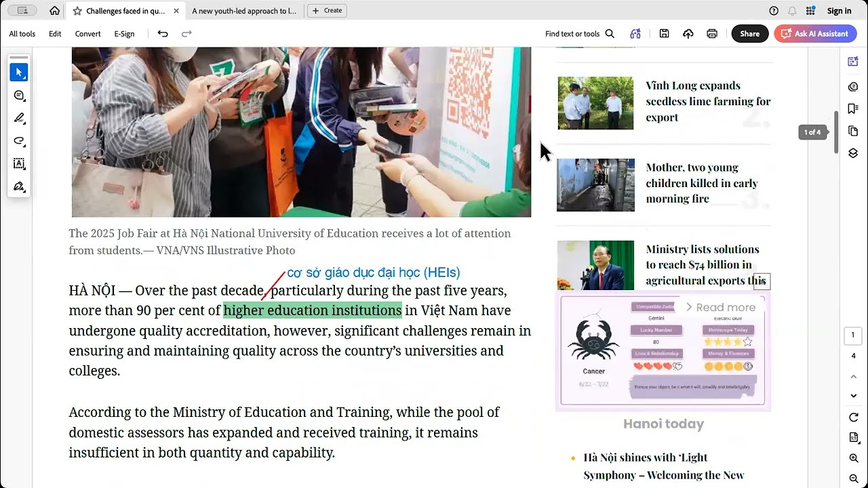The image size is (868, 488).
Task: Open page display options
Action: [x=854, y=438]
